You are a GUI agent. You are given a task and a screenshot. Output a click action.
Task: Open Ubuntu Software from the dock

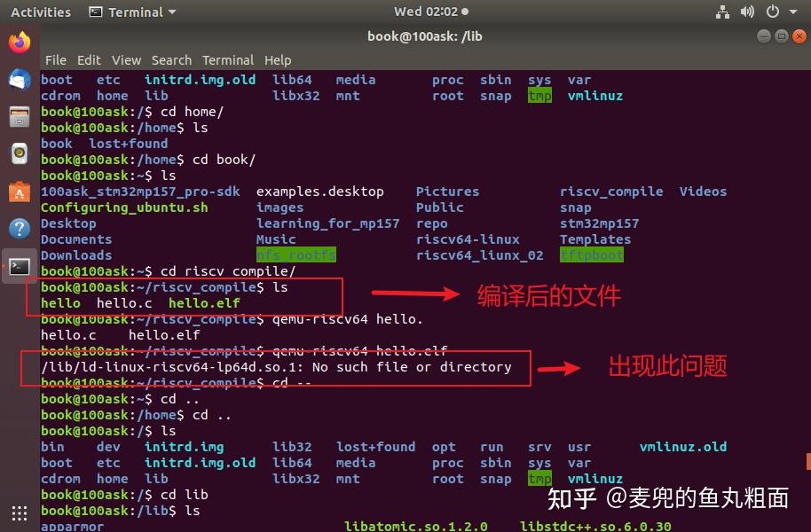(19, 190)
